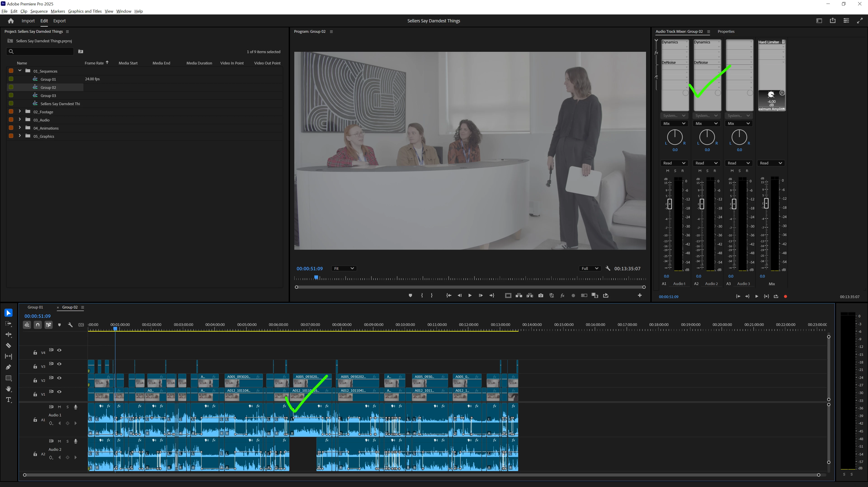Click the Export Frame camera icon
Screen dimensions: 868x487
pos(540,295)
